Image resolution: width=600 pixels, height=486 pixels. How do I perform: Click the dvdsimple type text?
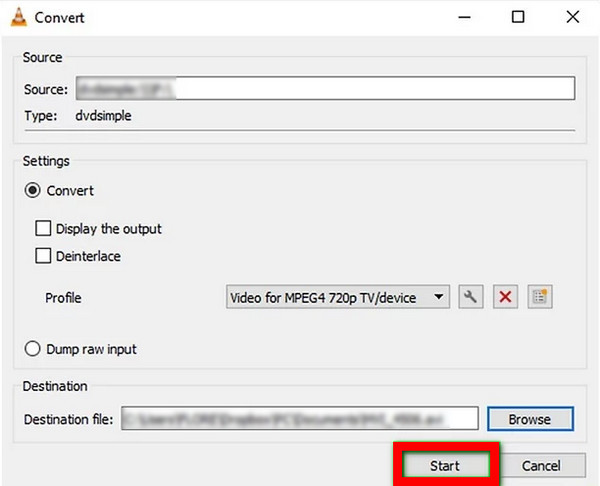(x=103, y=116)
